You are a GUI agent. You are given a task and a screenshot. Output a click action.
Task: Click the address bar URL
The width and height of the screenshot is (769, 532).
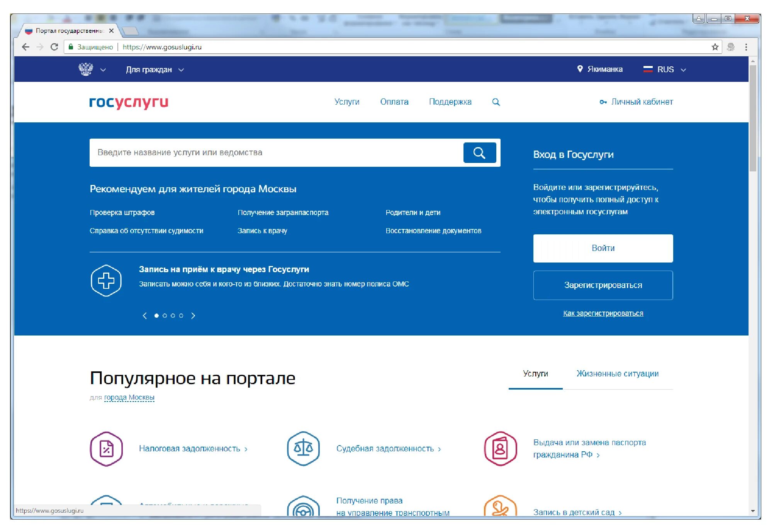162,47
